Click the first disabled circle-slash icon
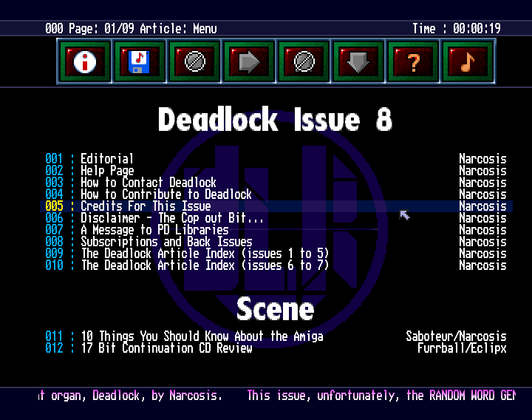This screenshot has height=420, width=532. pyautogui.click(x=194, y=61)
